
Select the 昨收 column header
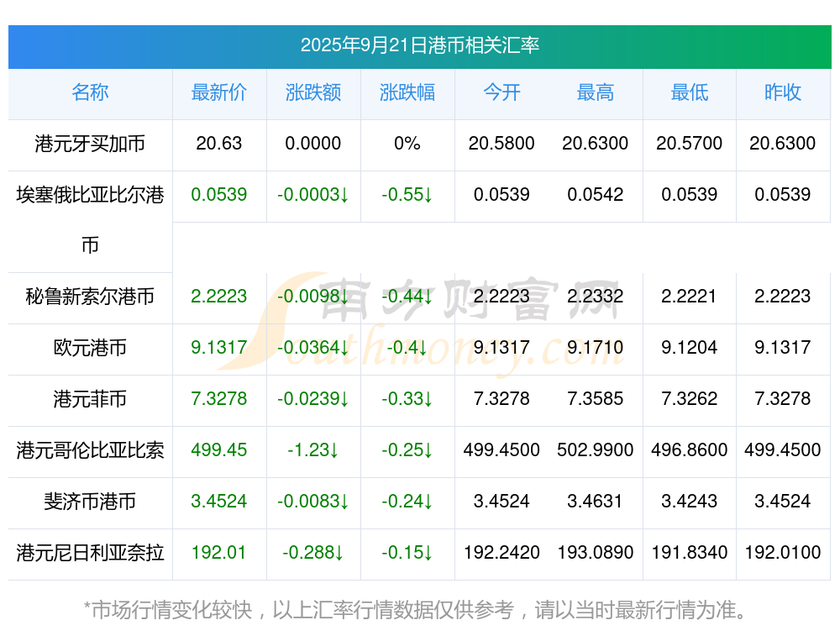783,92
